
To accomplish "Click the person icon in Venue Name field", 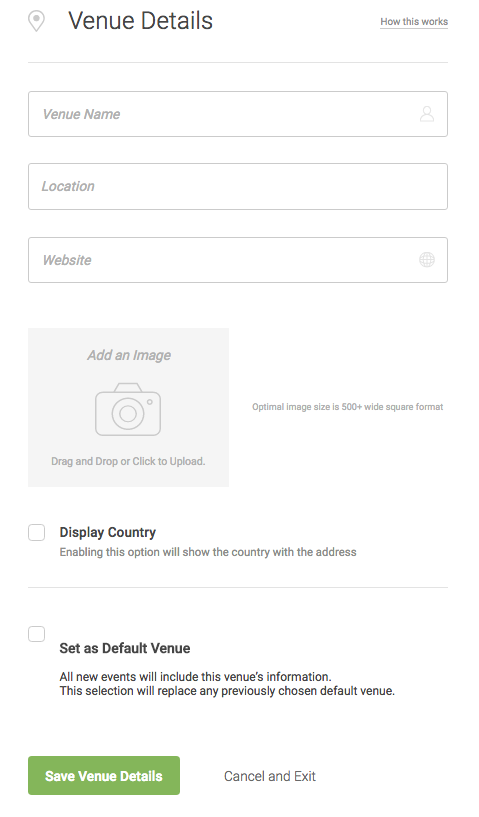I will [x=427, y=114].
